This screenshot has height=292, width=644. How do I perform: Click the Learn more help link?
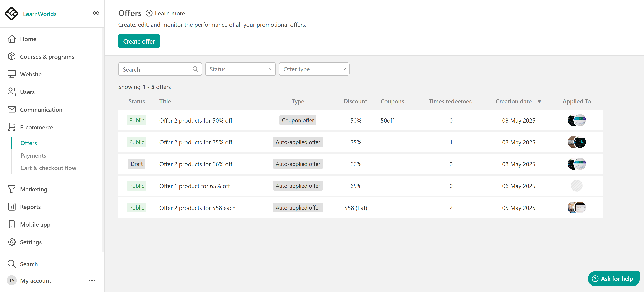point(170,13)
